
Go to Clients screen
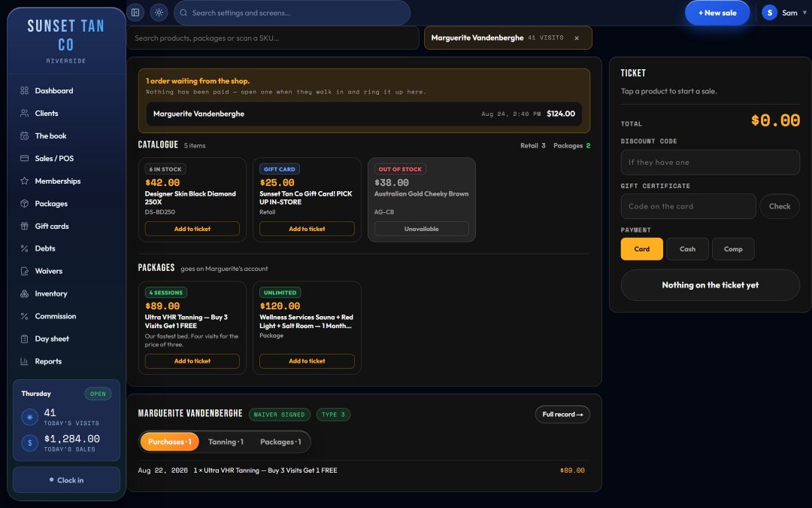[x=66, y=113]
